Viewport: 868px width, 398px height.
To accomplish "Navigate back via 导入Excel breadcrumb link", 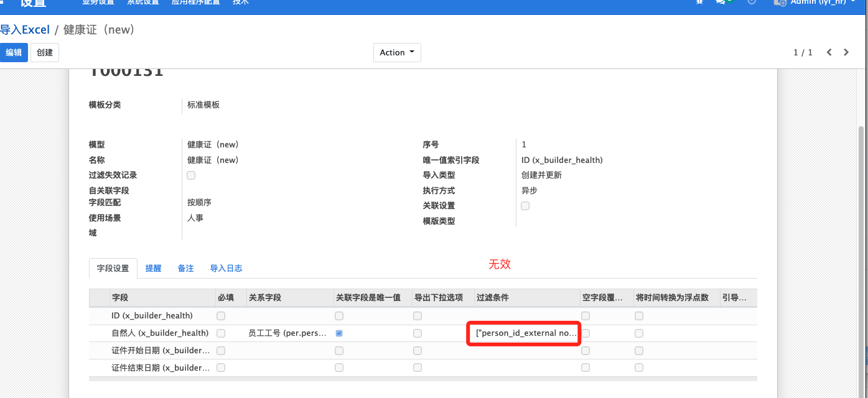I will tap(25, 30).
